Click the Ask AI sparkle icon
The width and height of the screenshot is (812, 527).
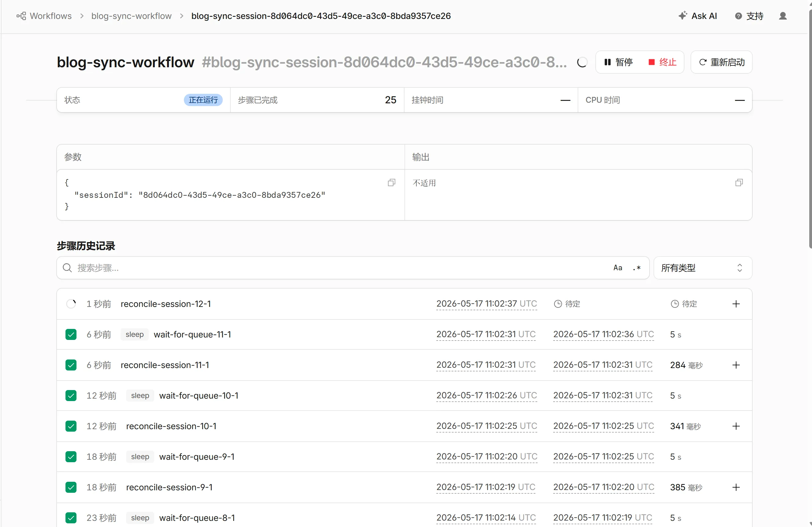(683, 16)
